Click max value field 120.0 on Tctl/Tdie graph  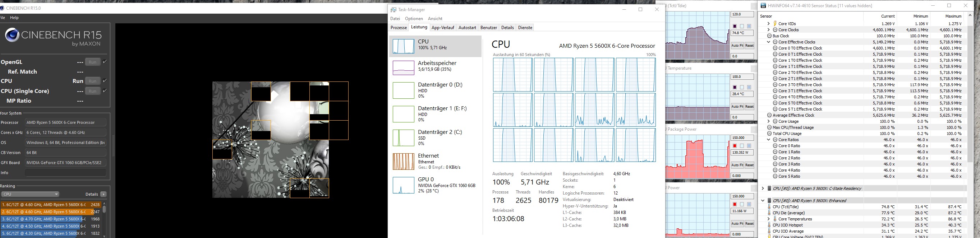(742, 14)
